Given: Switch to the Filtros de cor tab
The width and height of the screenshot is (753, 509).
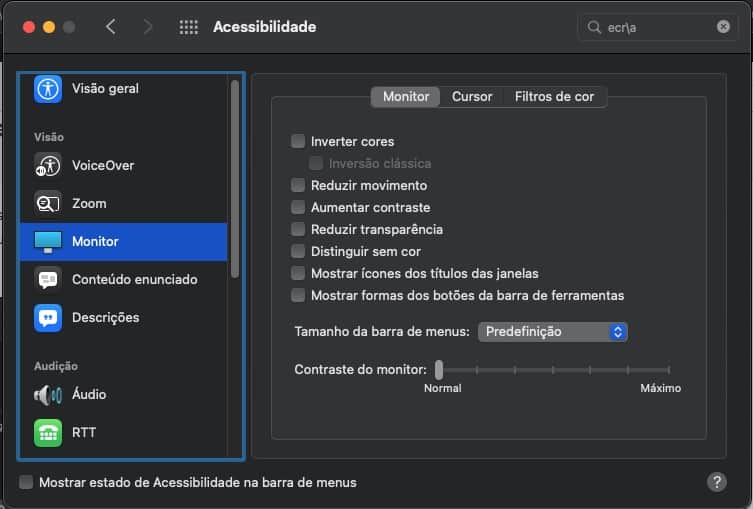Looking at the screenshot, I should tap(554, 97).
